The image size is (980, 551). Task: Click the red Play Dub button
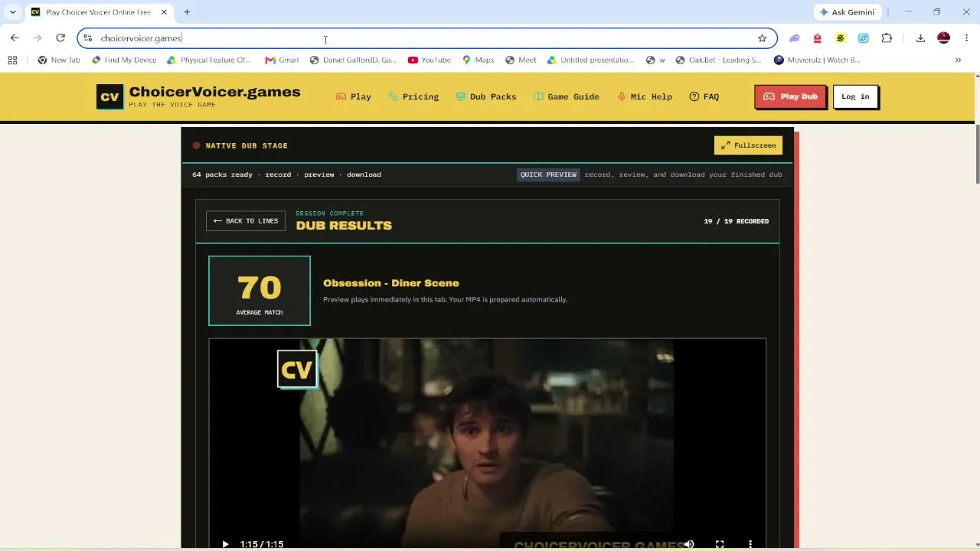(790, 96)
